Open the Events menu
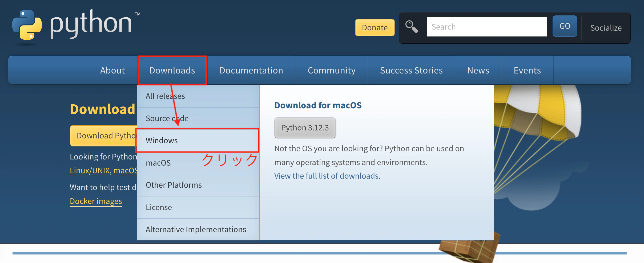This screenshot has height=263, width=644. [x=527, y=70]
